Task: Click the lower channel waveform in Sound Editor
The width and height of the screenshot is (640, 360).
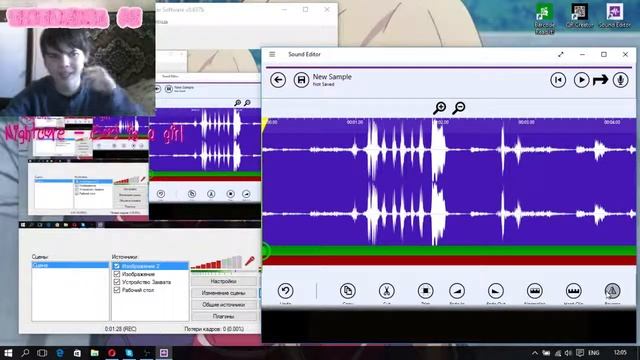Action: pyautogui.click(x=449, y=213)
